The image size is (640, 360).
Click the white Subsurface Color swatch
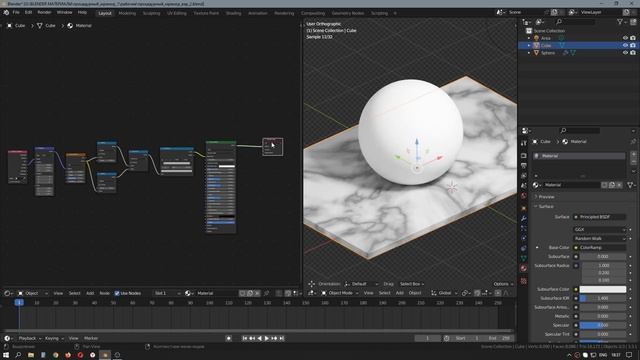click(603, 289)
